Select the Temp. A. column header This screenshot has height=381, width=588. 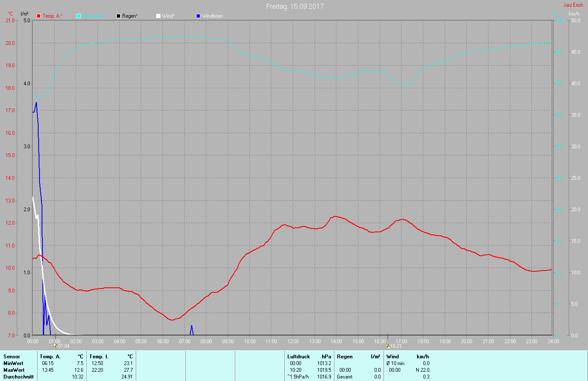[x=50, y=357]
